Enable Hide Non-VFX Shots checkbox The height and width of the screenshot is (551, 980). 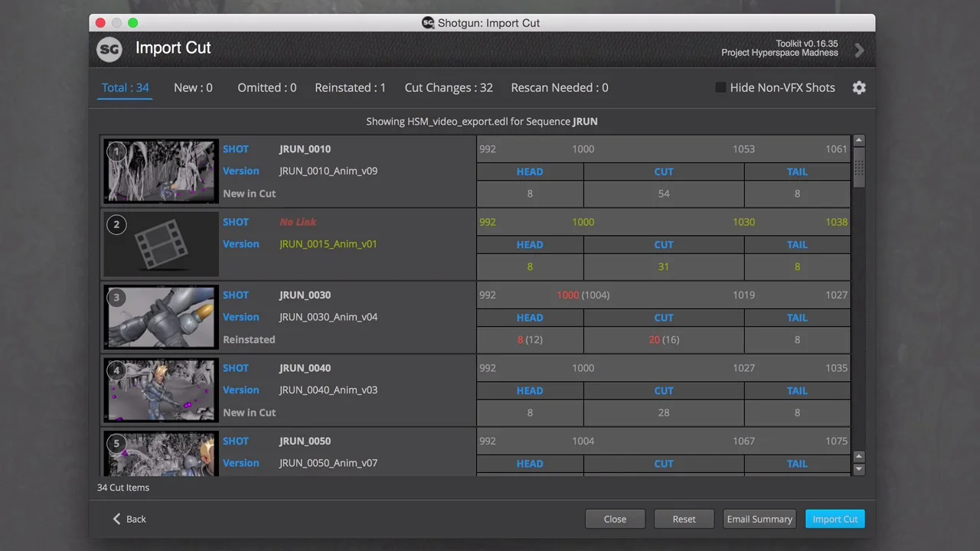click(720, 88)
